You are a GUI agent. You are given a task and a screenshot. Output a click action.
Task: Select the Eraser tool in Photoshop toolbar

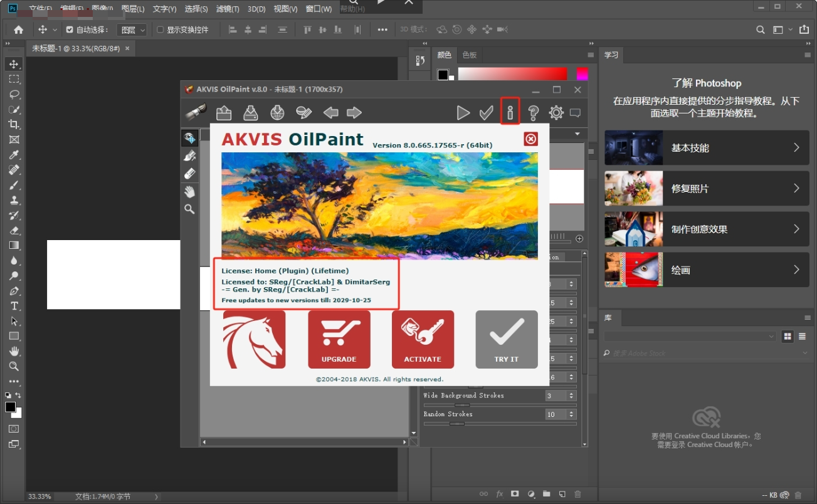click(14, 230)
